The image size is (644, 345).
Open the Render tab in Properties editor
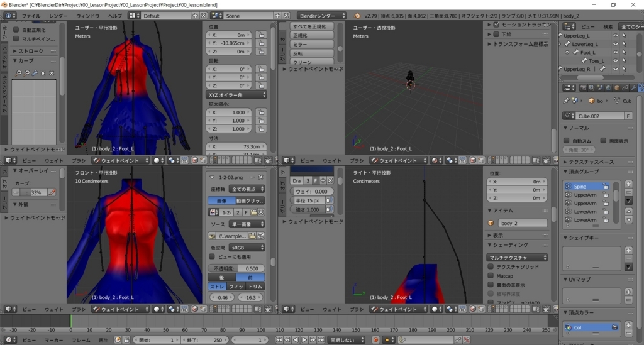[583, 88]
